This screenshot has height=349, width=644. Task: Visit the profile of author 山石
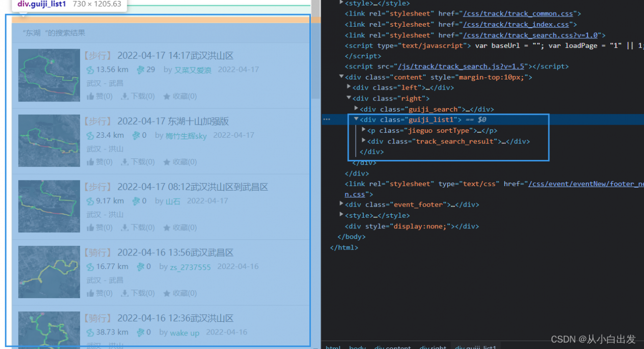click(173, 201)
